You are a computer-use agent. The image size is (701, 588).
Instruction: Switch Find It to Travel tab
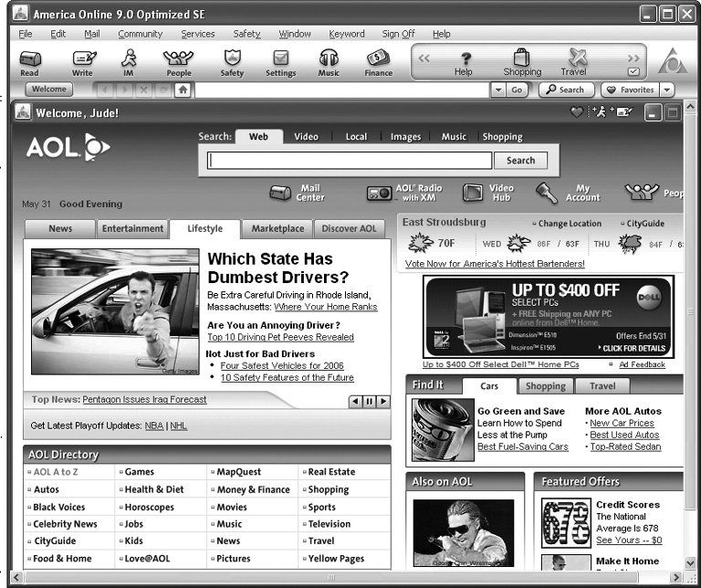tap(602, 386)
